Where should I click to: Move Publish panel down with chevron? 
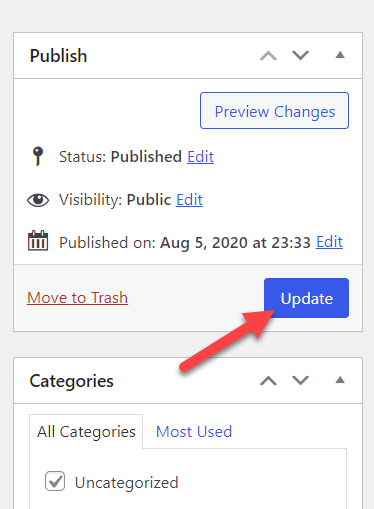point(300,55)
